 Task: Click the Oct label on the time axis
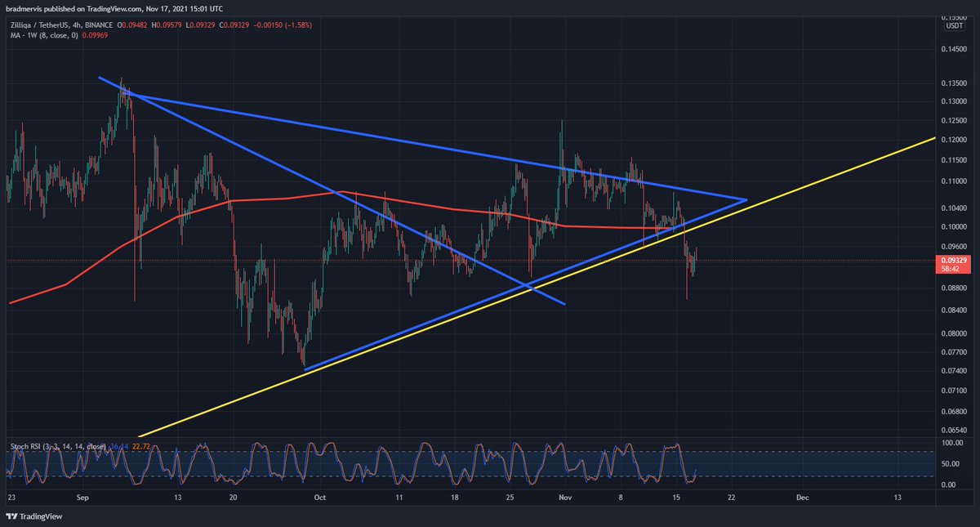tap(321, 496)
